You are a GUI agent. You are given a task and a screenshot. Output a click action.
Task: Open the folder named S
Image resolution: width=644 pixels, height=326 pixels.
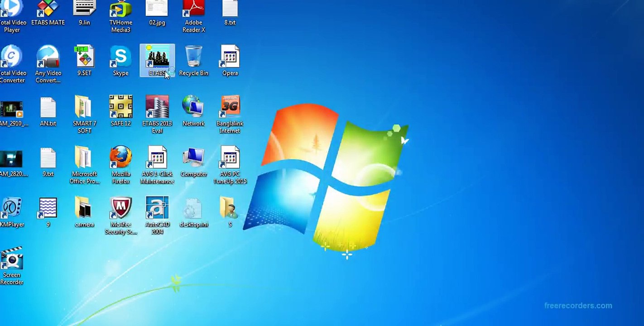point(230,212)
